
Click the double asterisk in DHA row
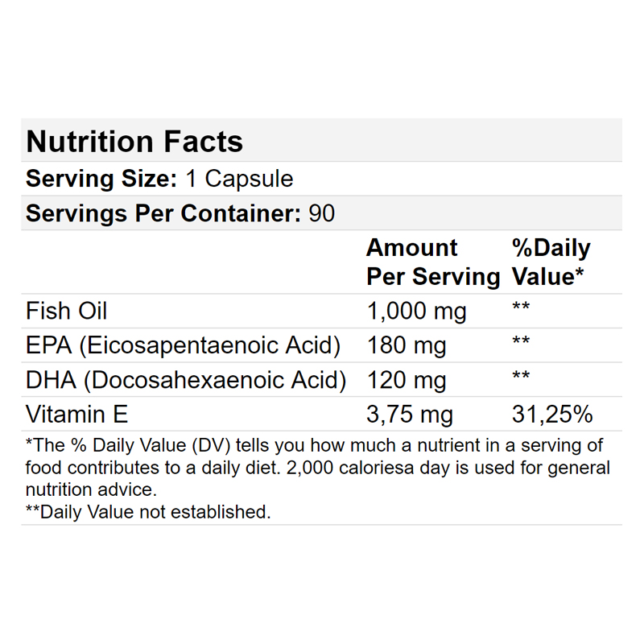click(521, 375)
